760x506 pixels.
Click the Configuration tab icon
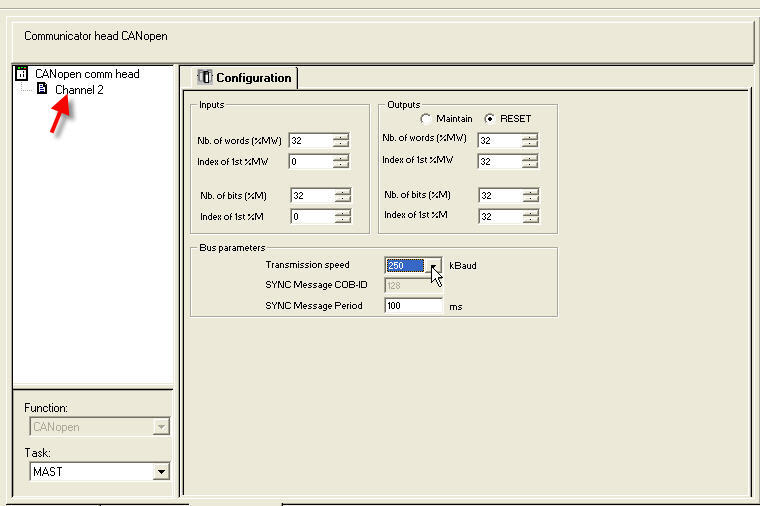click(x=205, y=77)
